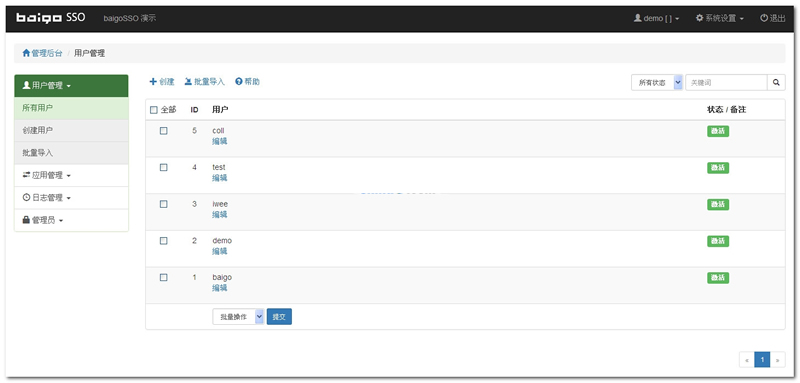Expand the demo user menu in the top bar
800x383 pixels.
[656, 18]
